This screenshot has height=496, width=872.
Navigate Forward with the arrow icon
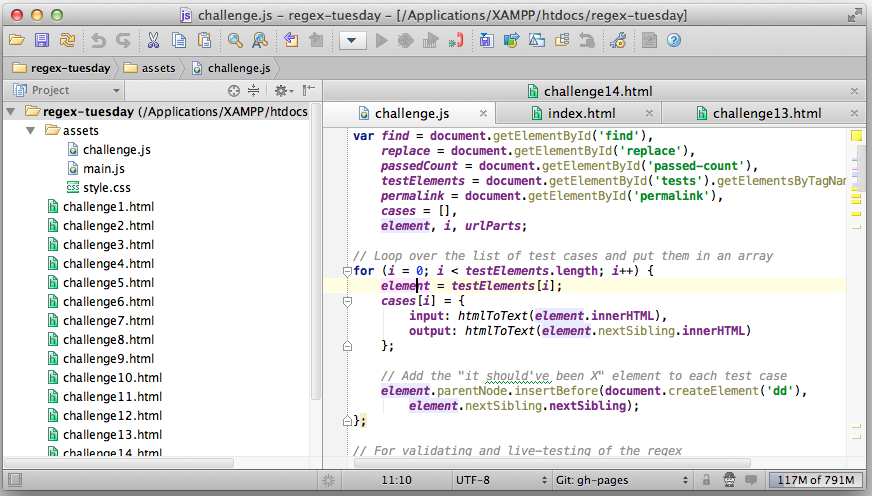316,41
